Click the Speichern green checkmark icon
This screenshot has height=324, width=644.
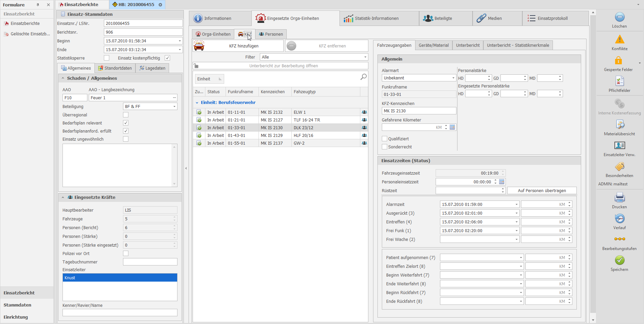[619, 260]
